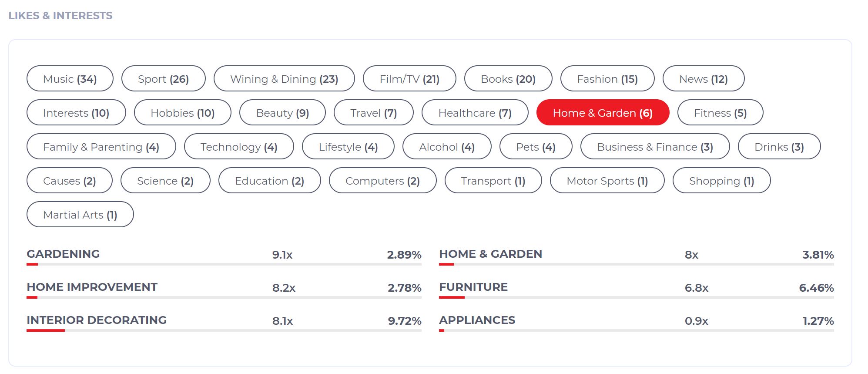Open the Business & Finance (3) filter
Viewport: 868px width, 374px height.
[x=655, y=147]
